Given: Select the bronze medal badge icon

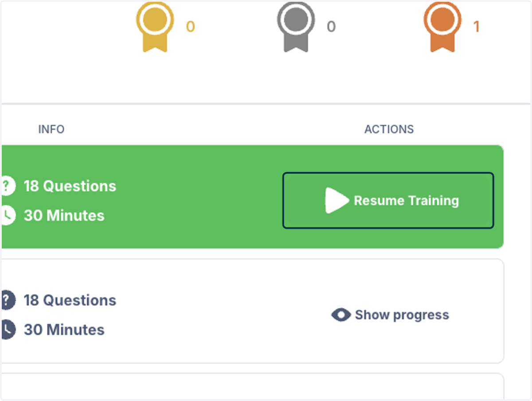Looking at the screenshot, I should tap(442, 27).
